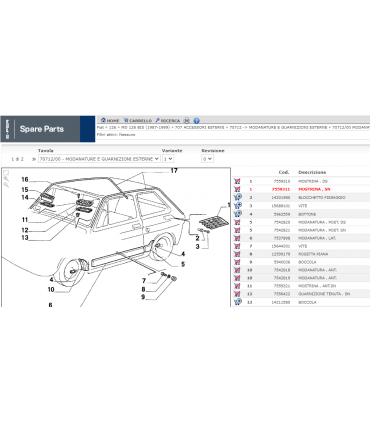
Task: Click callout number 14 in diagram
Action: point(25,197)
